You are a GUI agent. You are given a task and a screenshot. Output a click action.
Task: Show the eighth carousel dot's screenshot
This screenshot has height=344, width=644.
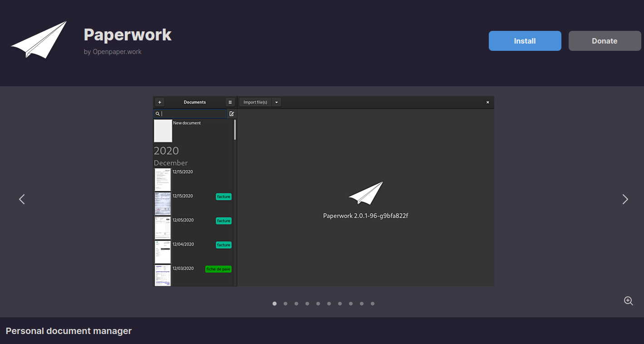click(351, 304)
